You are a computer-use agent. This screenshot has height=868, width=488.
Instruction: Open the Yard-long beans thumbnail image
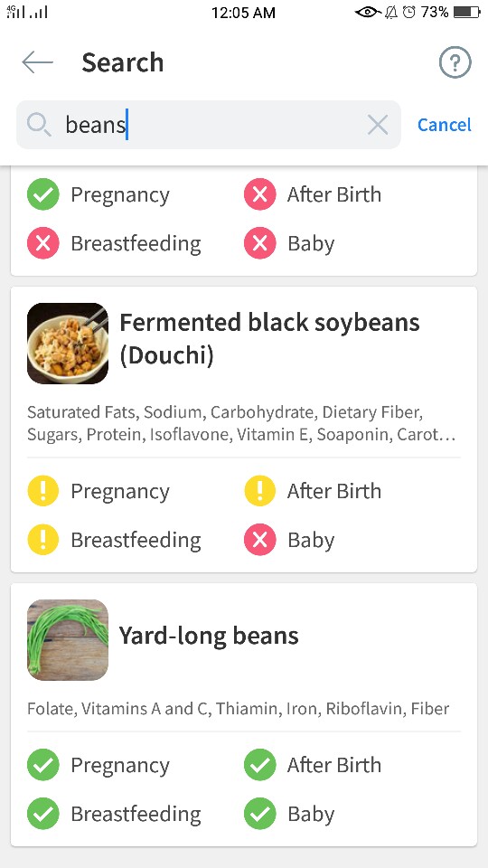68,640
